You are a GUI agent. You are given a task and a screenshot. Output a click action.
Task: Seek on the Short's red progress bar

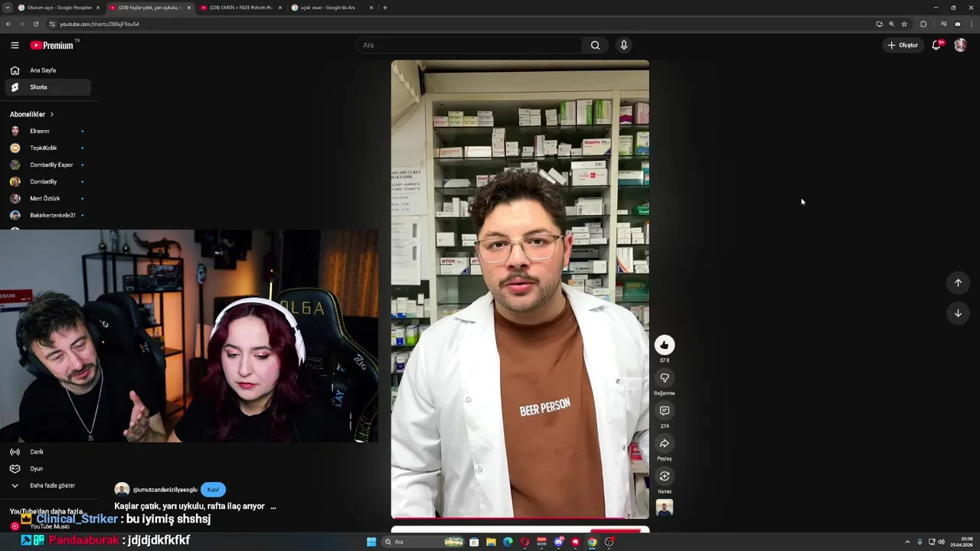coord(520,518)
